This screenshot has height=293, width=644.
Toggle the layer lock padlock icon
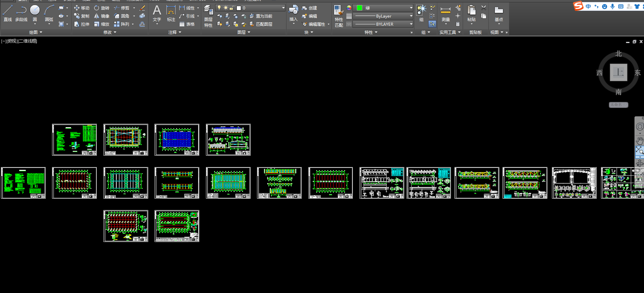232,8
